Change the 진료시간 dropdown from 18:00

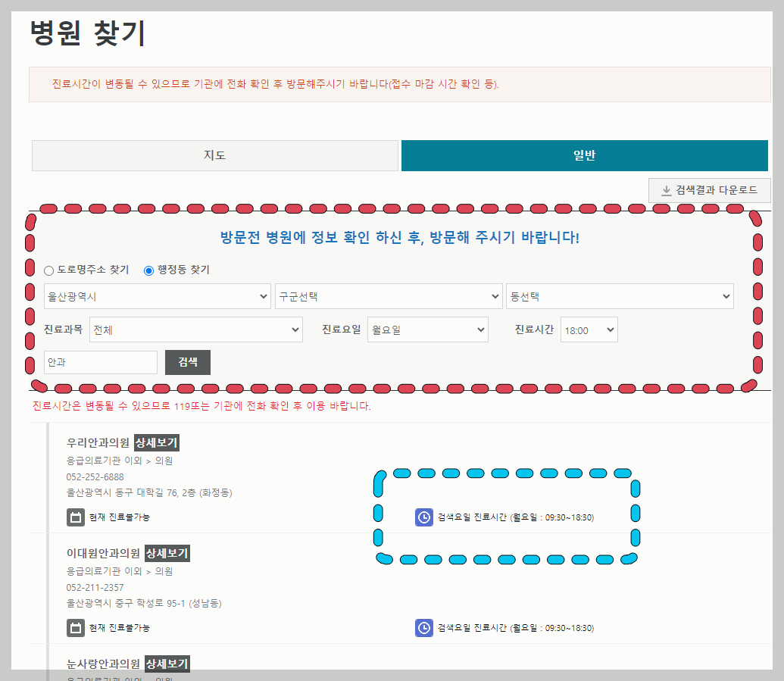click(x=589, y=330)
